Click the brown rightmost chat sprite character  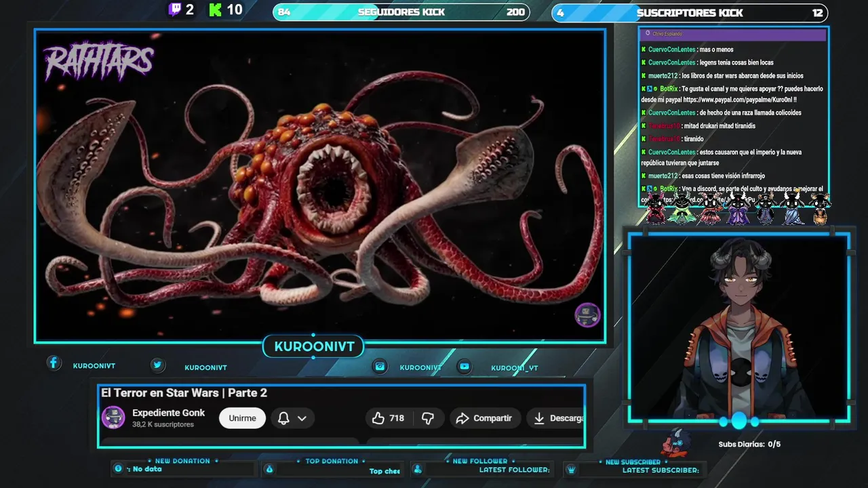point(821,208)
